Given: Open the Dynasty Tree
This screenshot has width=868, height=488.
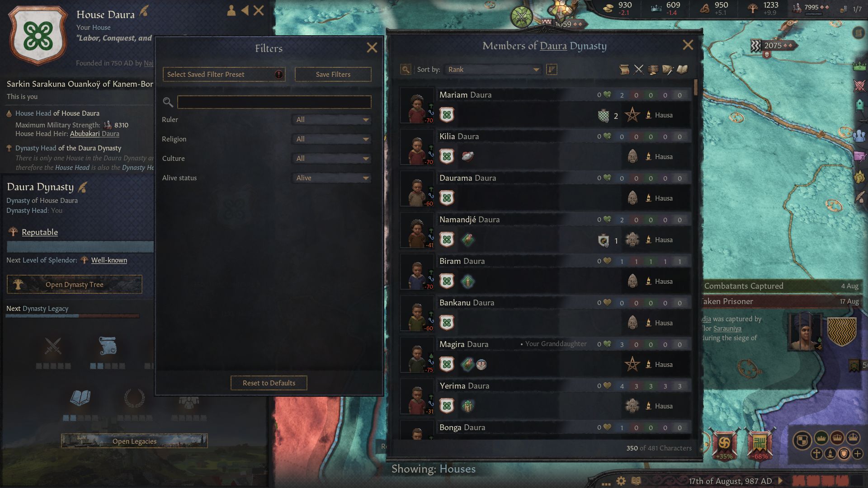Looking at the screenshot, I should coord(75,285).
